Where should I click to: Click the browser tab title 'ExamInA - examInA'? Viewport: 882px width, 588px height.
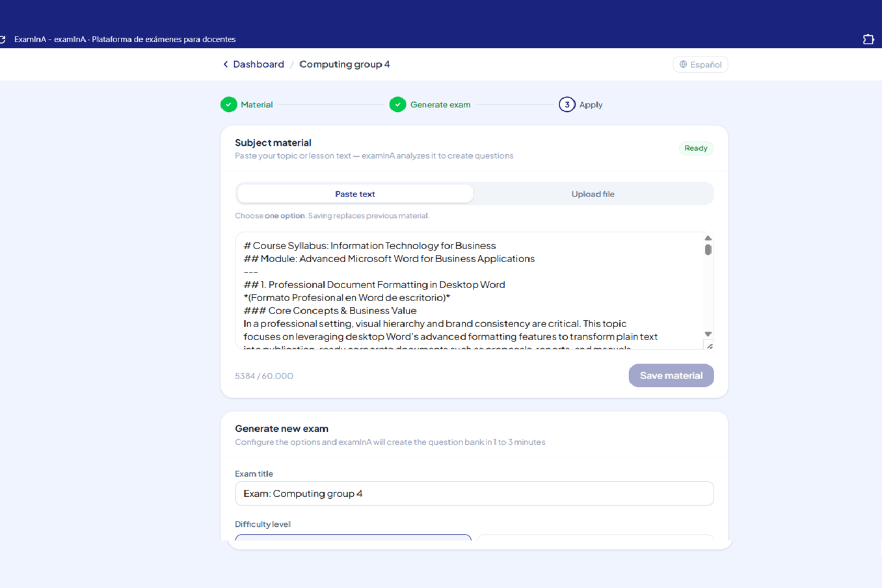[125, 40]
